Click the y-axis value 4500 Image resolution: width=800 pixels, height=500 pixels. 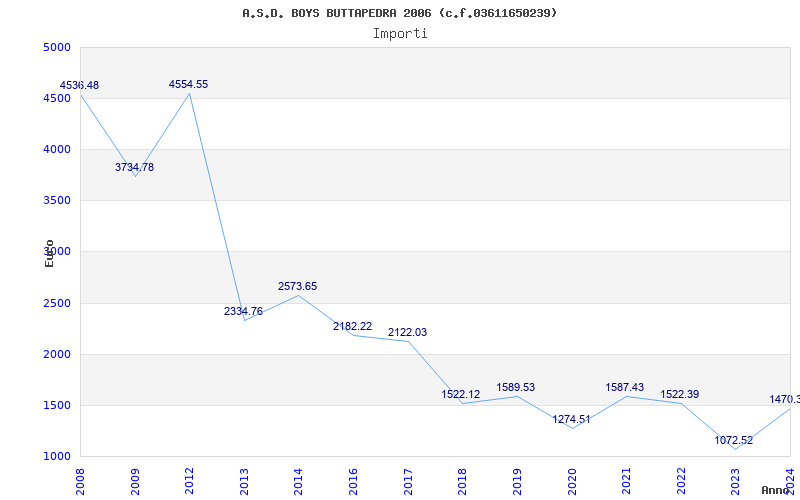[x=56, y=98]
